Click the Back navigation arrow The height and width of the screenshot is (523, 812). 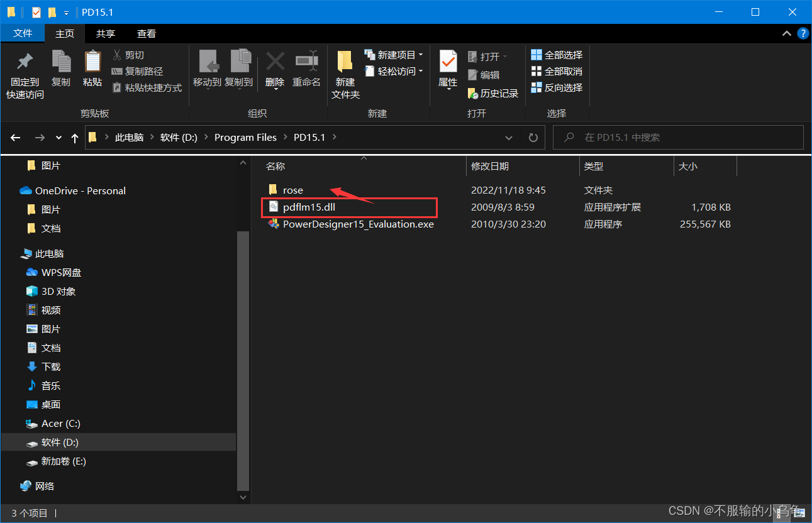(16, 138)
